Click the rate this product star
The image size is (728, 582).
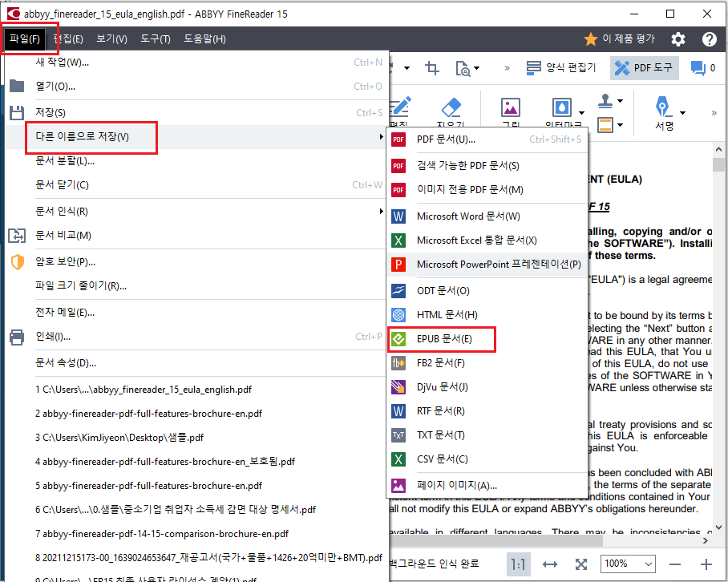click(591, 39)
